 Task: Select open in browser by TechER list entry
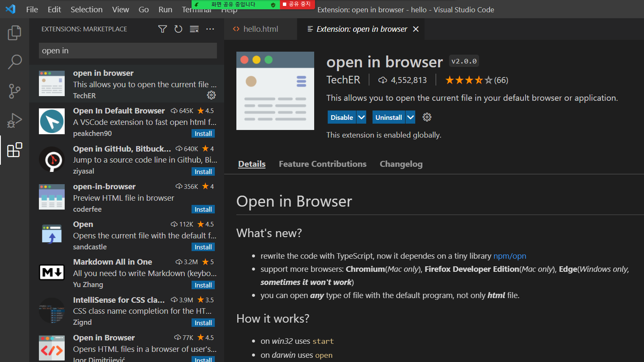pos(127,84)
